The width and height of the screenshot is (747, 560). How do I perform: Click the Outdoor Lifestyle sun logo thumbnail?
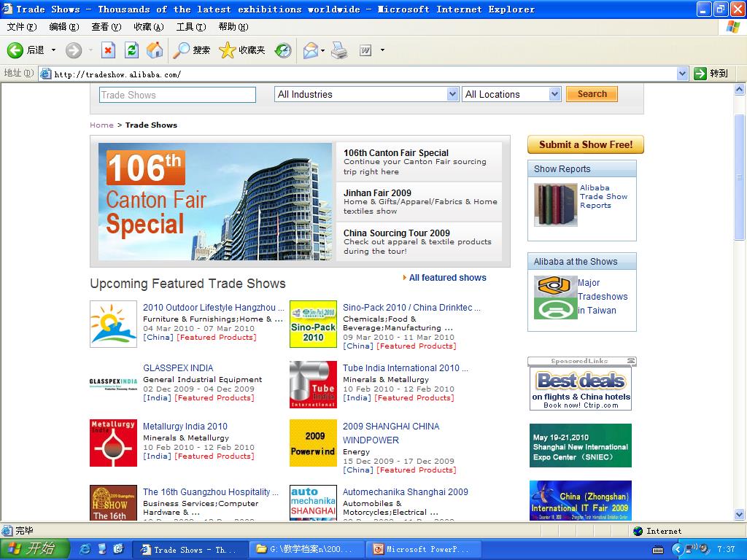[x=113, y=324]
